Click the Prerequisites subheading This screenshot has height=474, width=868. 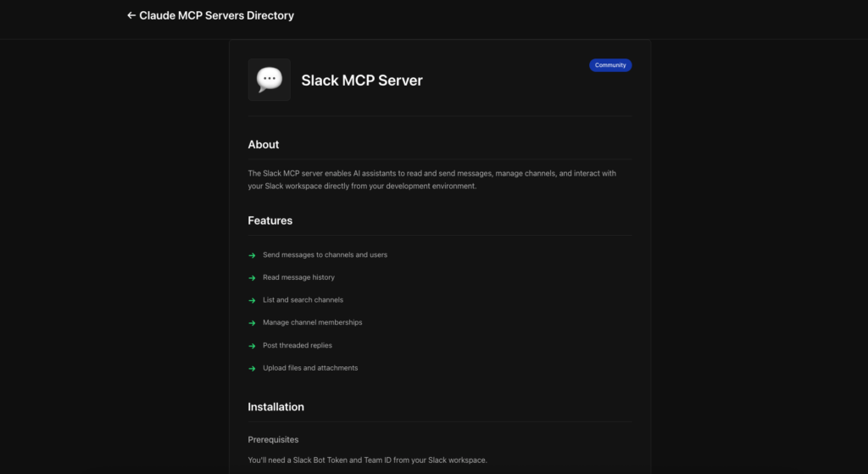[273, 439]
